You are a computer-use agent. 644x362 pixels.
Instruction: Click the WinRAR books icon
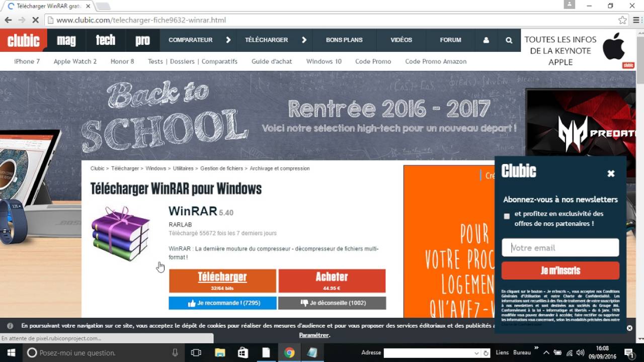(x=121, y=233)
